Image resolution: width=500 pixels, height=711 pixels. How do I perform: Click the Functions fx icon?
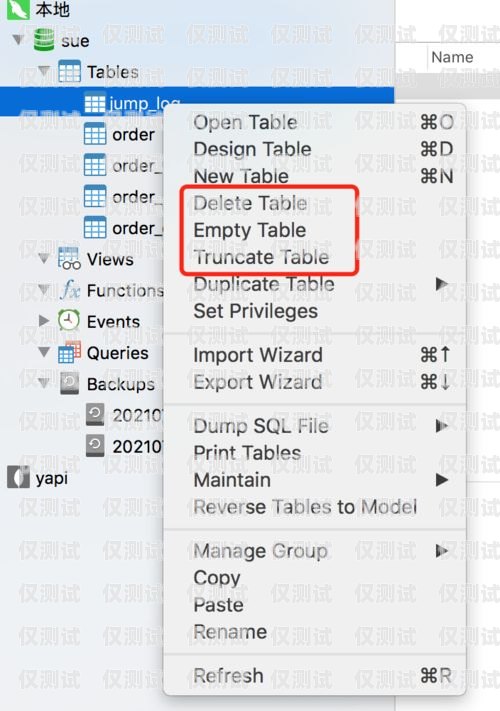pyautogui.click(x=69, y=290)
